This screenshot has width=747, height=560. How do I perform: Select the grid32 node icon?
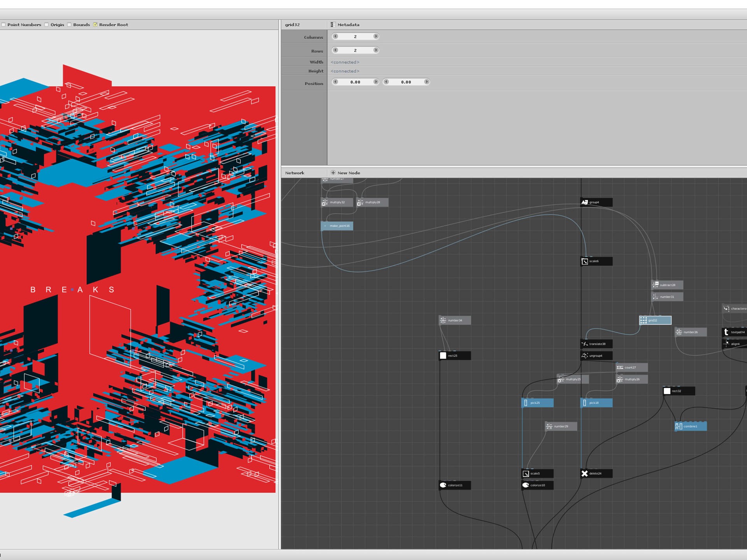(644, 320)
